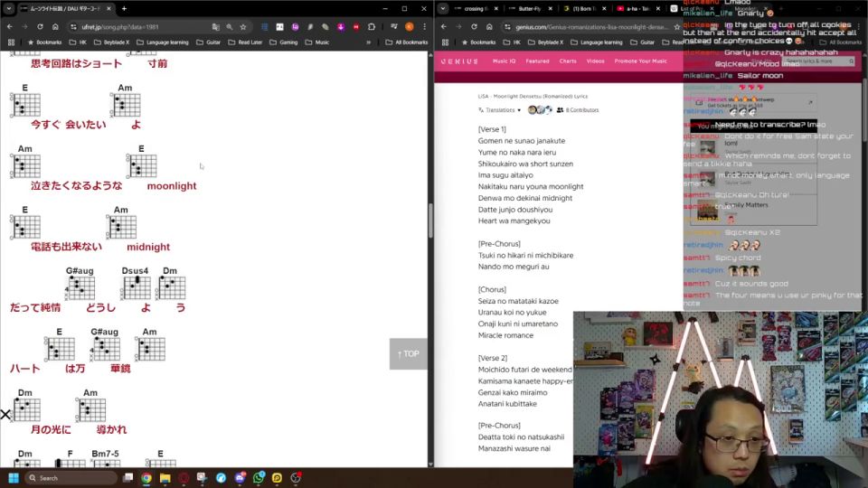Open a new tab in the left browser
The width and height of the screenshot is (868, 488).
click(124, 9)
